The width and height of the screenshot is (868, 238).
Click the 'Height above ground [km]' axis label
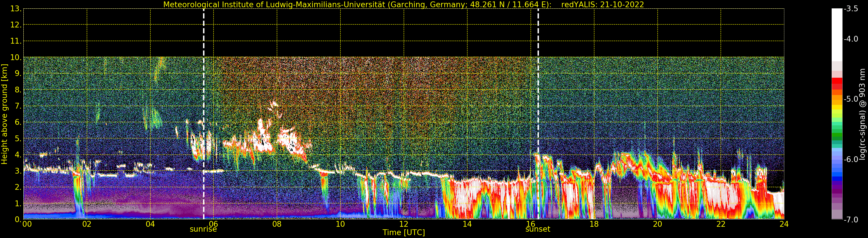click(x=4, y=114)
